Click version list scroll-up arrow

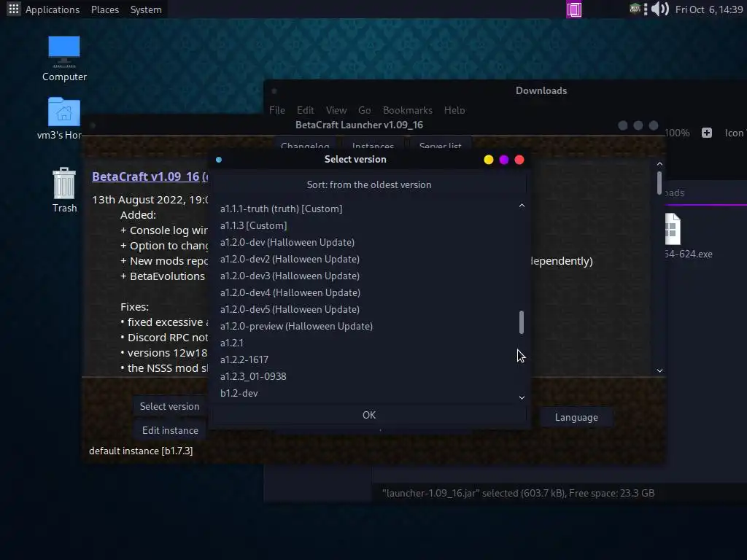tap(522, 205)
